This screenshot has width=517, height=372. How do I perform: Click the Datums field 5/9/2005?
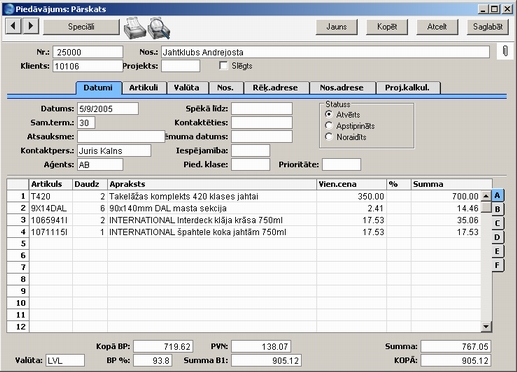coord(108,109)
